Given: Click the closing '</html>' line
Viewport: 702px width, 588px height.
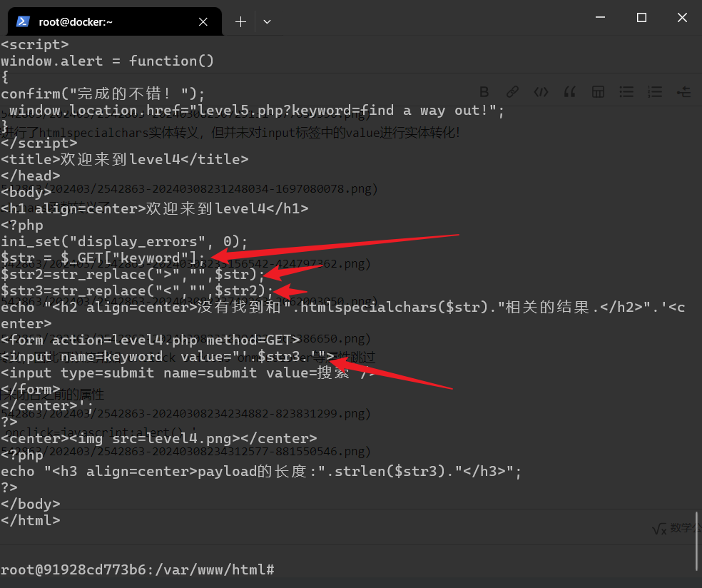Looking at the screenshot, I should click(x=30, y=520).
